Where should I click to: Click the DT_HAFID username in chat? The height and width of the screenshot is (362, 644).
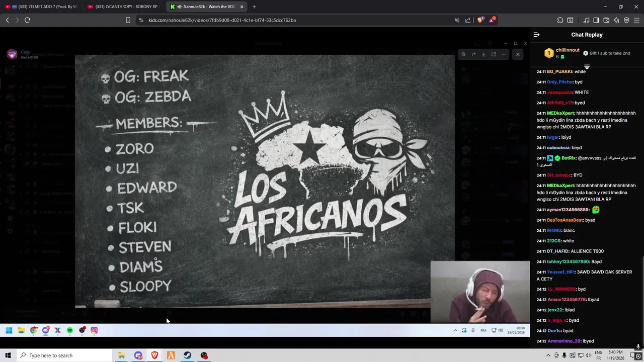click(558, 251)
